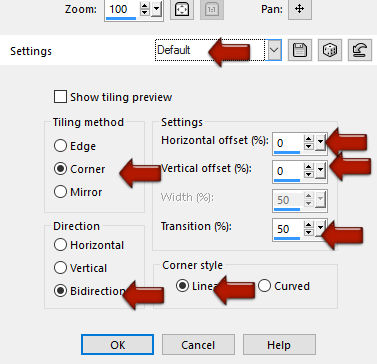This screenshot has width=377, height=364.
Task: Increase Zoom value with up arrow
Action: tap(144, 6)
